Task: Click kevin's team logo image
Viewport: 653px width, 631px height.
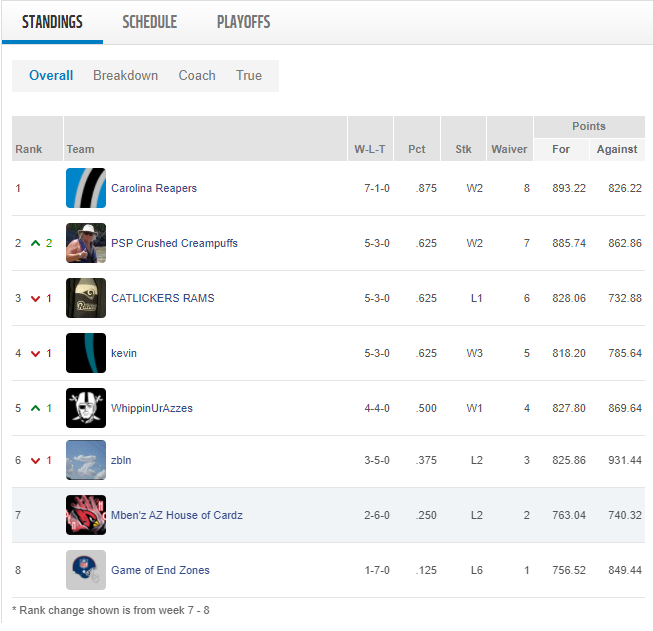Action: coord(86,353)
